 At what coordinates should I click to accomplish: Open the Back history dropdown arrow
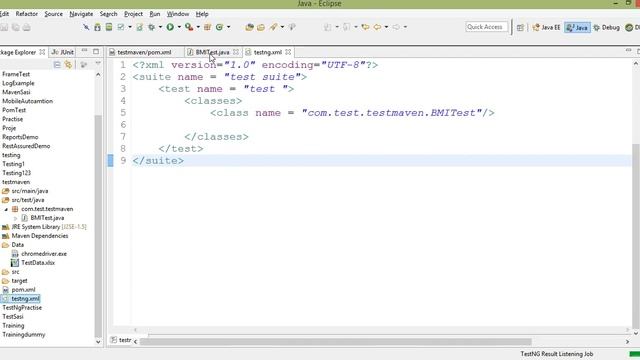click(386, 27)
